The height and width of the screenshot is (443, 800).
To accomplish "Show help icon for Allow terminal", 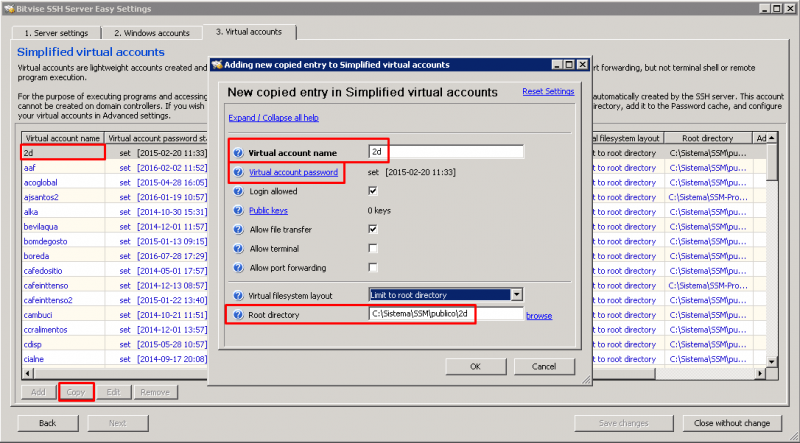I will [238, 249].
